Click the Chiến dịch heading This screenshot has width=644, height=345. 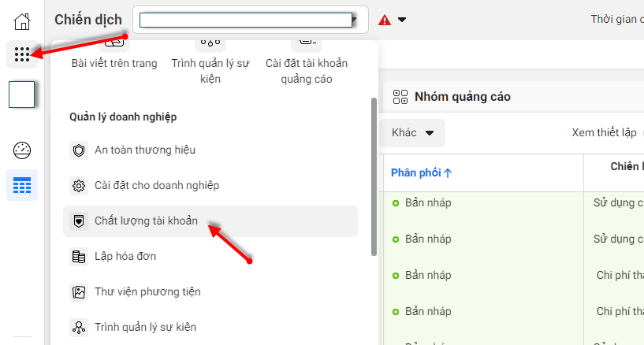click(88, 20)
